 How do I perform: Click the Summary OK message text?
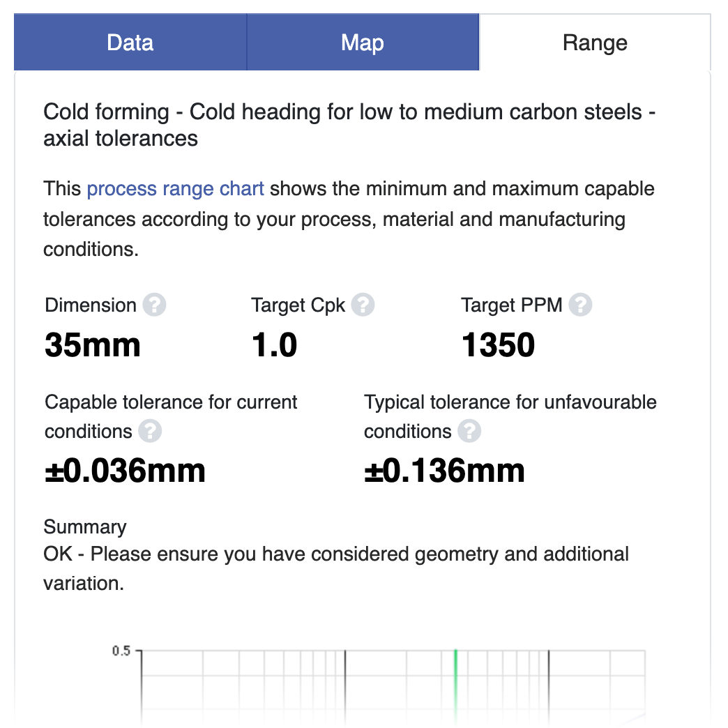(335, 568)
